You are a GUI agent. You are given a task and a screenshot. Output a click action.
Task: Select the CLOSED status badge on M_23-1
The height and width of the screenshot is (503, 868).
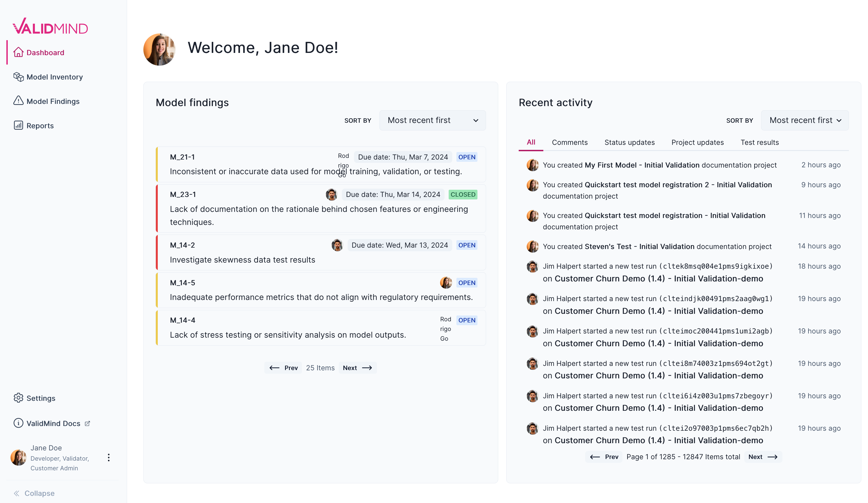[463, 194]
